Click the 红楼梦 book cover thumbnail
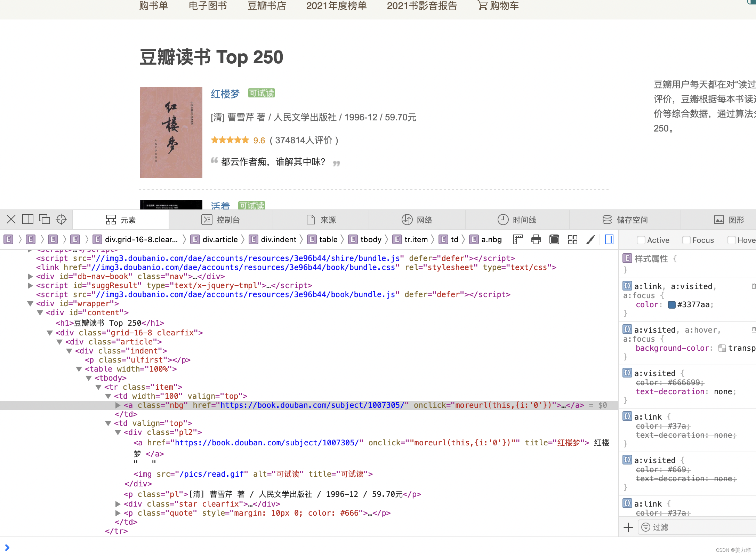Image resolution: width=756 pixels, height=556 pixels. (171, 133)
